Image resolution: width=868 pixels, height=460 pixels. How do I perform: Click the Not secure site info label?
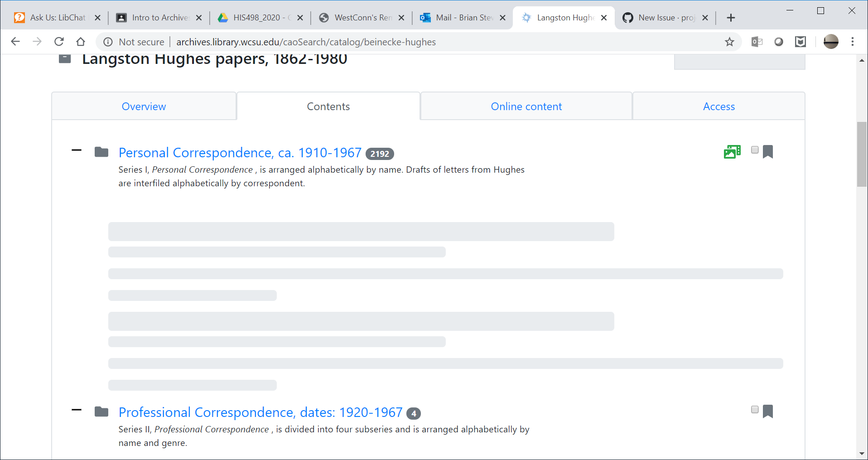(141, 42)
